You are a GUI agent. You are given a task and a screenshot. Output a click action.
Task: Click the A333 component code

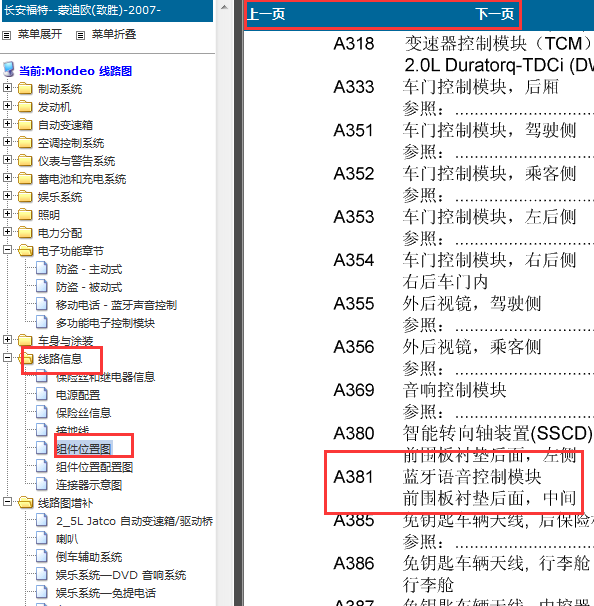(354, 87)
